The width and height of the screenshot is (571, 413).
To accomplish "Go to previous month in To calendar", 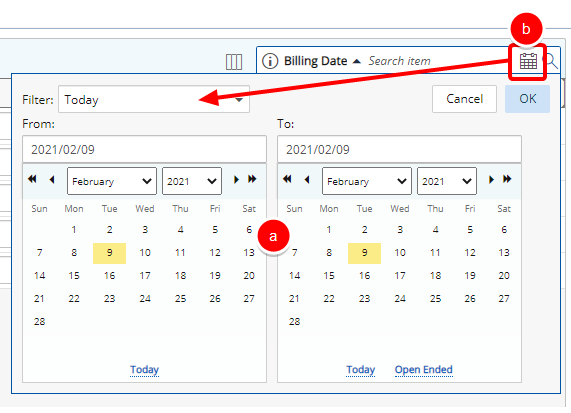I will pyautogui.click(x=307, y=179).
